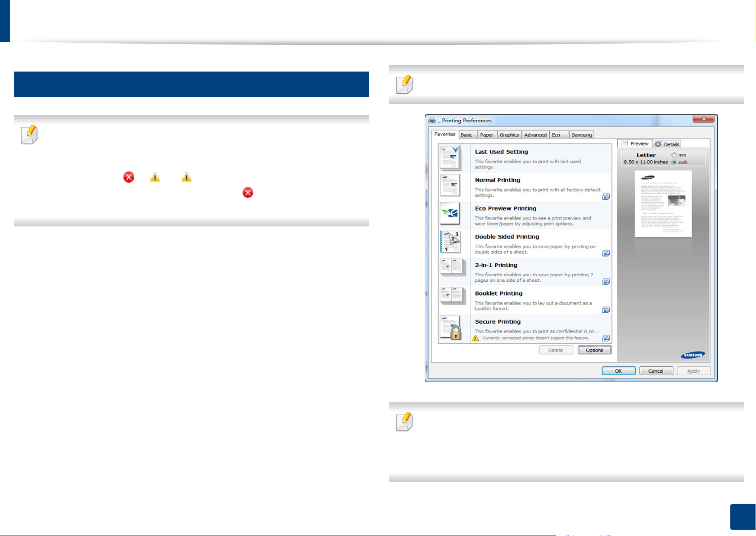Select the 'Secure Printing' title
This screenshot has width=756, height=536.
tap(498, 322)
